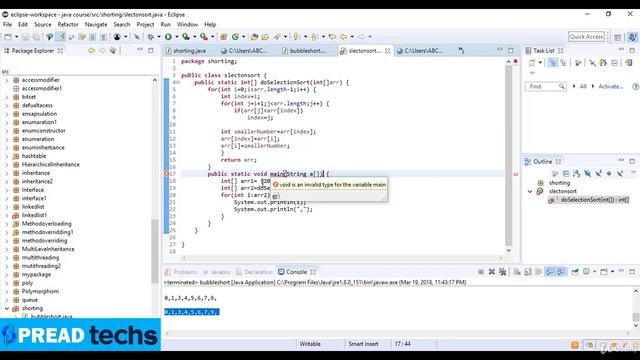The width and height of the screenshot is (640, 360).
Task: Open the Refactor menu
Action: 68,24
